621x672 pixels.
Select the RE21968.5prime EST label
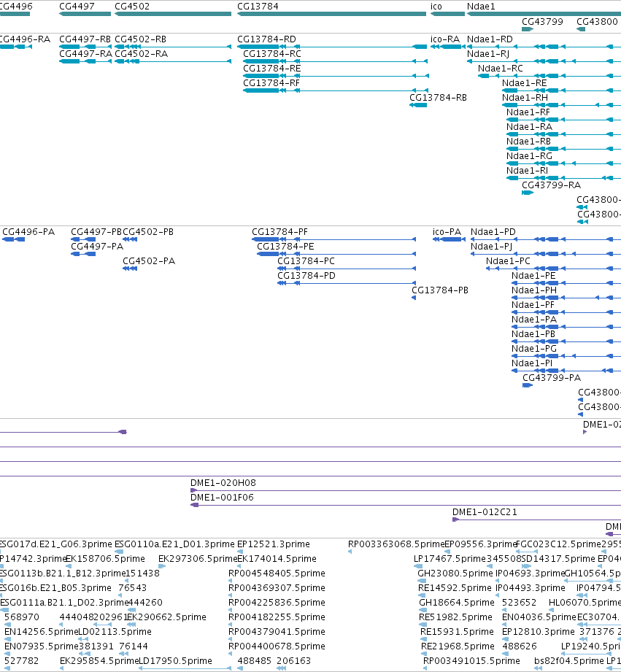(x=458, y=646)
